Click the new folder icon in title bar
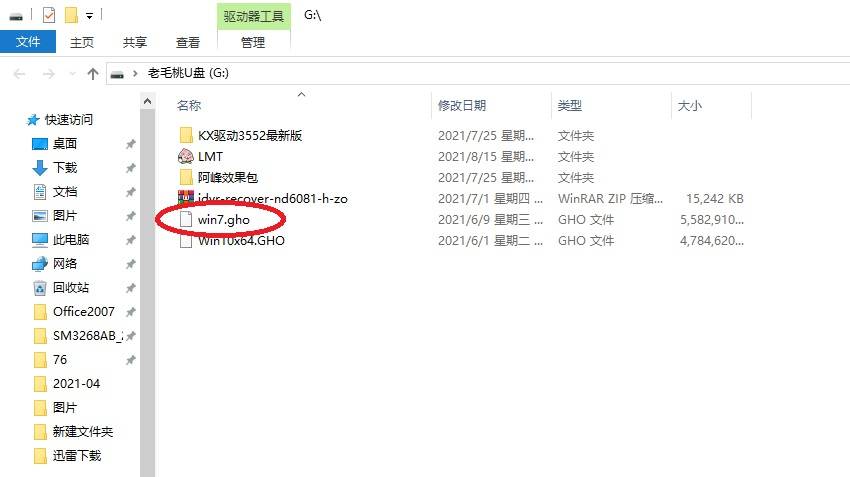This screenshot has height=477, width=850. 71,15
